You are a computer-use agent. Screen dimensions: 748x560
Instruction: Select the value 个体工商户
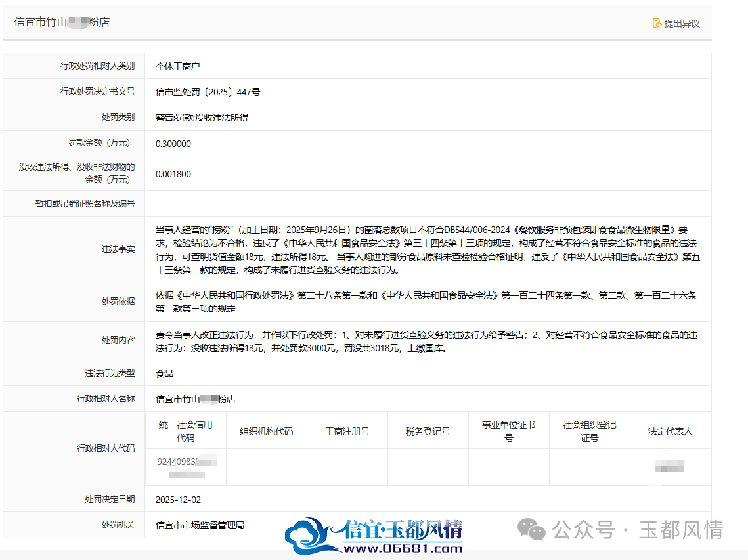point(177,66)
